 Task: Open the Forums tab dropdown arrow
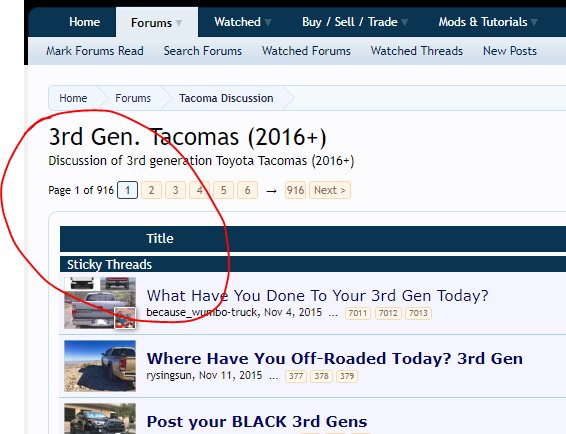click(179, 23)
